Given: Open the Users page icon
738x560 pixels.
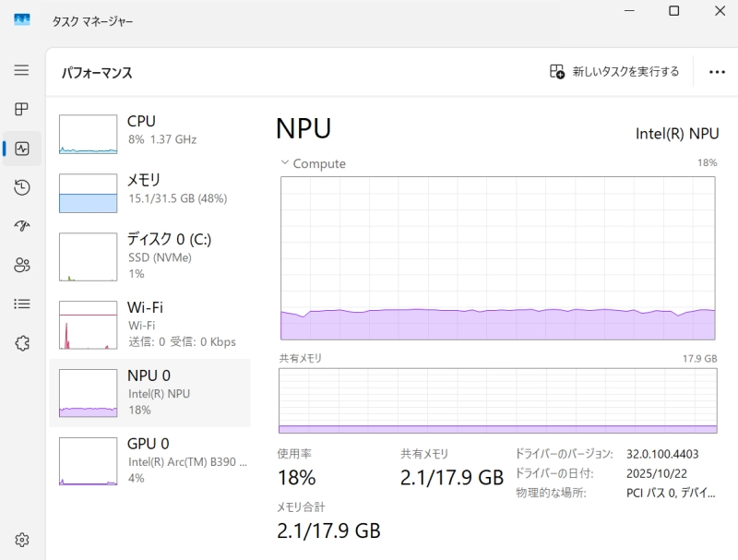Looking at the screenshot, I should tap(21, 265).
